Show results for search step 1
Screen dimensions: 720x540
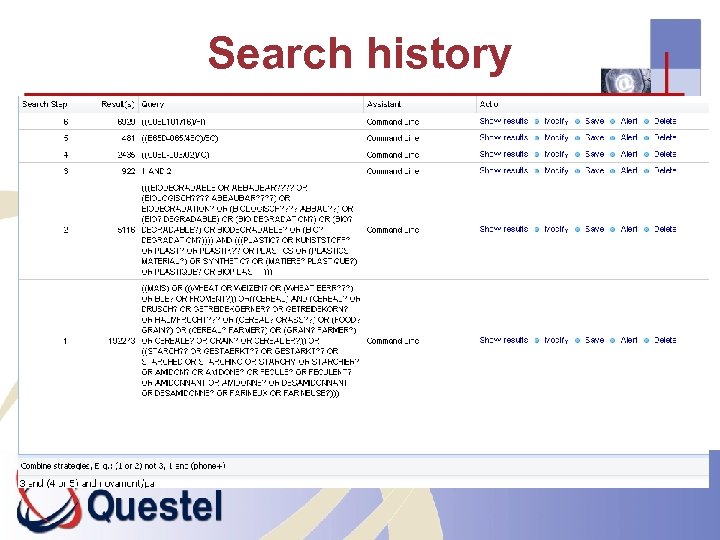point(504,340)
